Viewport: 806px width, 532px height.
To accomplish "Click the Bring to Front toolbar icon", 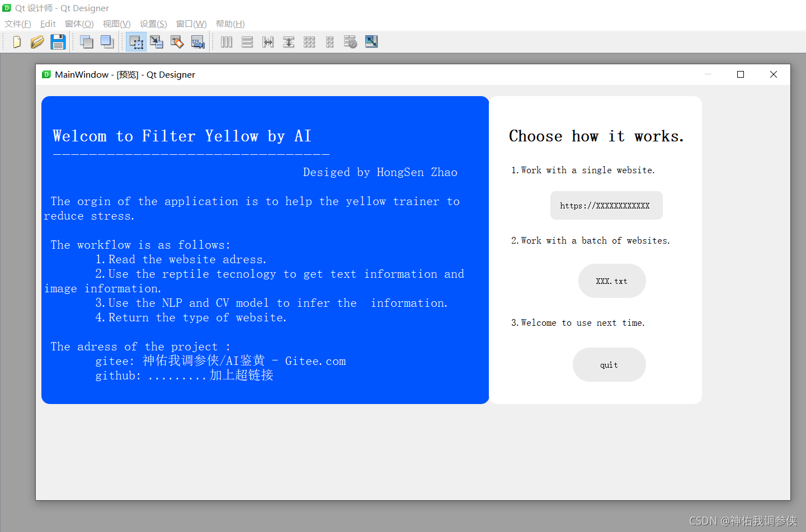I will point(107,42).
